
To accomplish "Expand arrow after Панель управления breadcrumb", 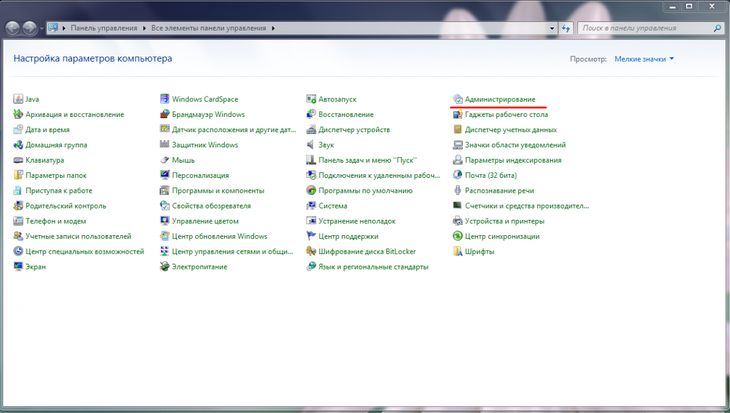I will tap(144, 28).
